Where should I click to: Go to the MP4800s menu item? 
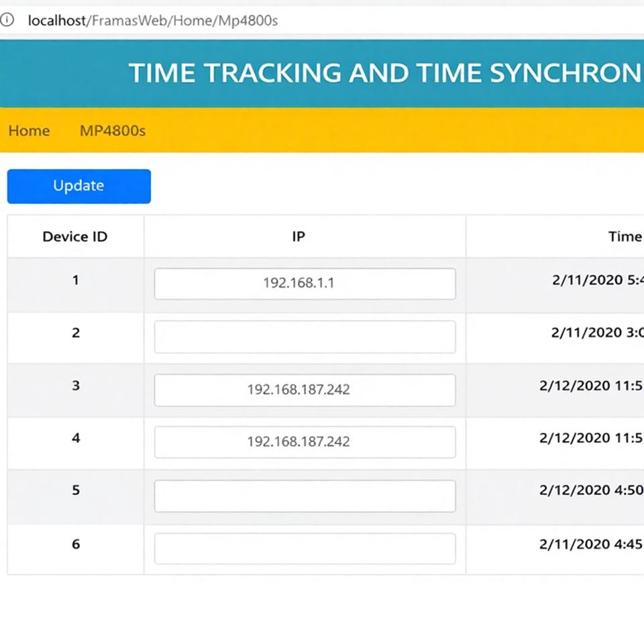click(x=113, y=131)
